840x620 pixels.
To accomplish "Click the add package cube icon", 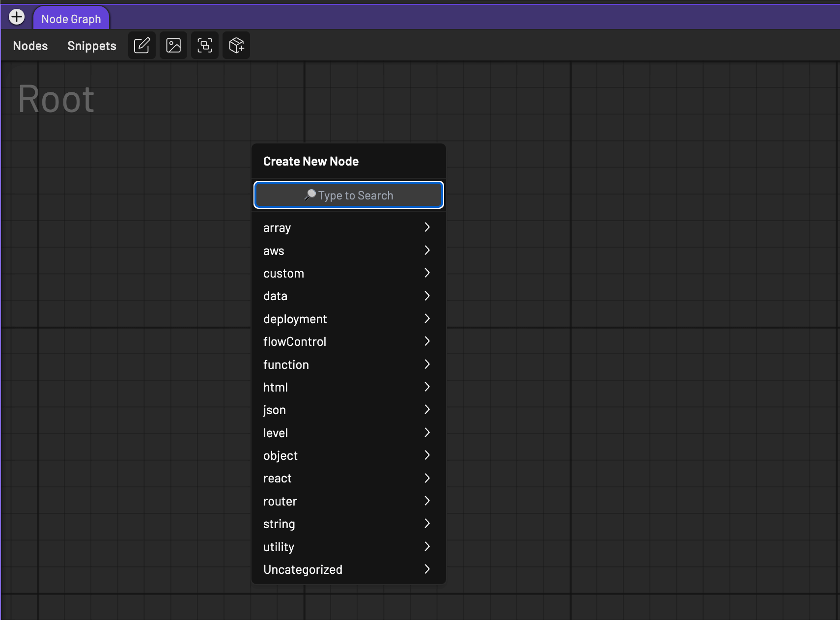I will click(236, 46).
